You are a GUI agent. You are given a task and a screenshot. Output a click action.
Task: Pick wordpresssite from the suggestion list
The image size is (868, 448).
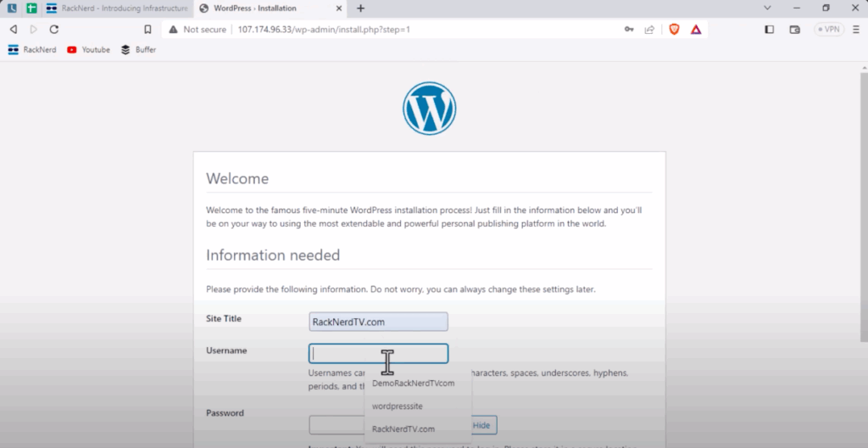tap(397, 406)
